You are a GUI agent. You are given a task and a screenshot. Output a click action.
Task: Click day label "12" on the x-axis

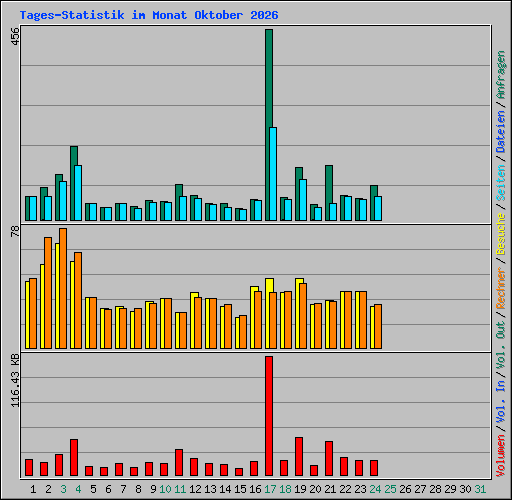(x=195, y=489)
